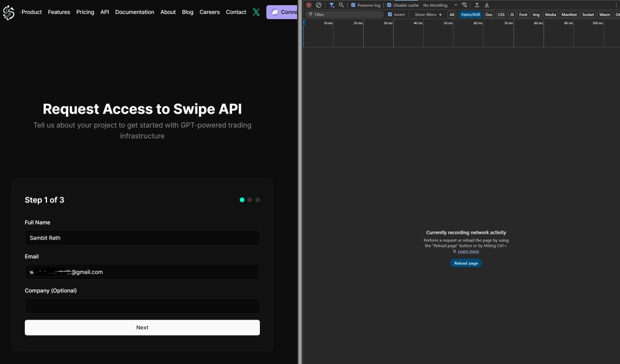Click the Full Name input field
Viewport: 620px width, 364px height.
click(142, 238)
